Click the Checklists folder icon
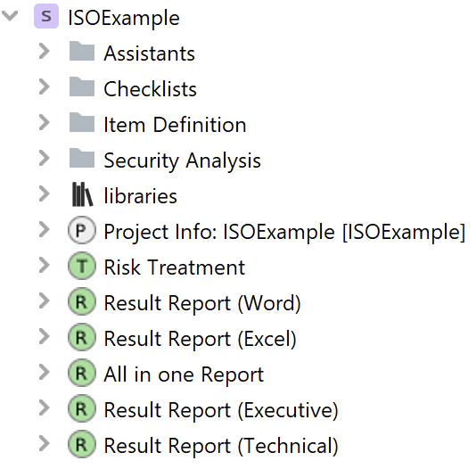Viewport: 476px width, 469px height. pos(82,86)
